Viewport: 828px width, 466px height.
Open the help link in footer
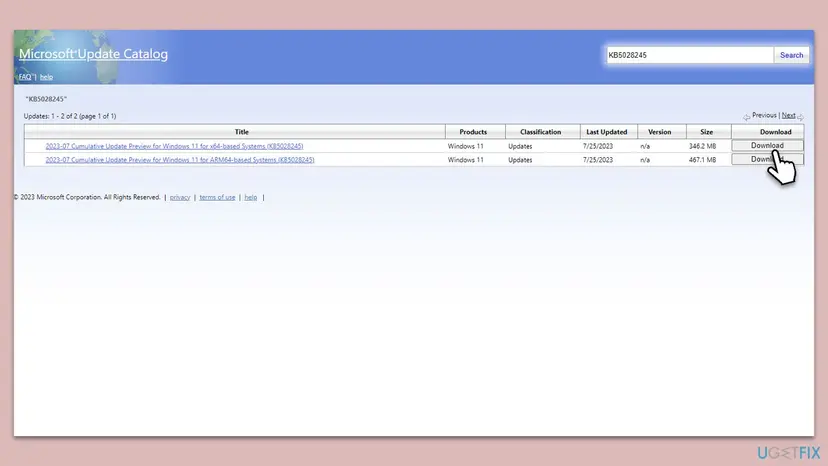[250, 197]
